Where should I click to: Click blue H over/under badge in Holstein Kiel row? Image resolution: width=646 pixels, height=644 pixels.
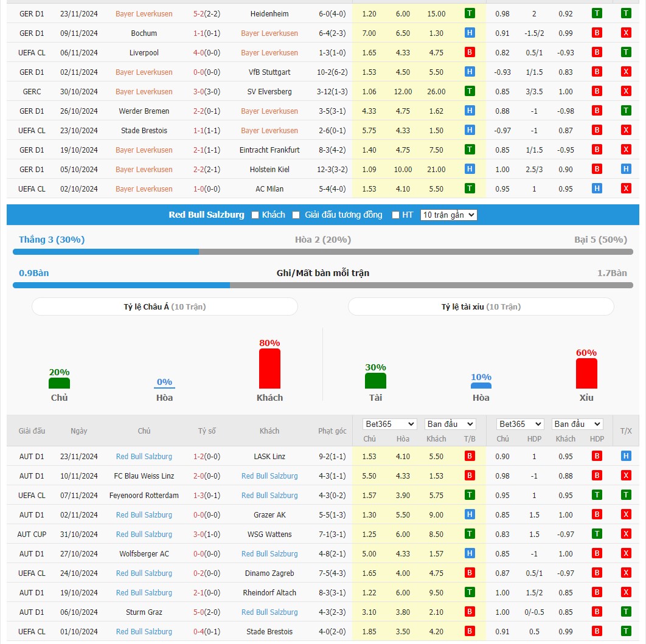coord(626,169)
